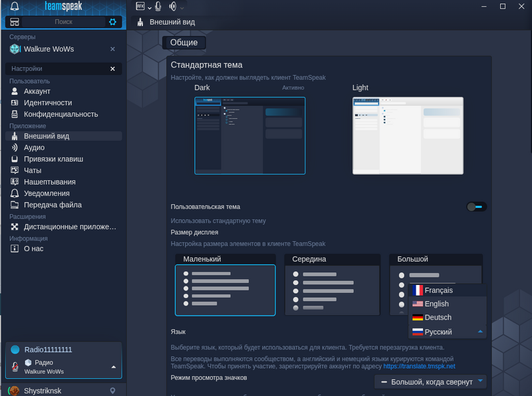Click the Walkure WoWs server icon
The width and height of the screenshot is (532, 396).
coord(15,49)
